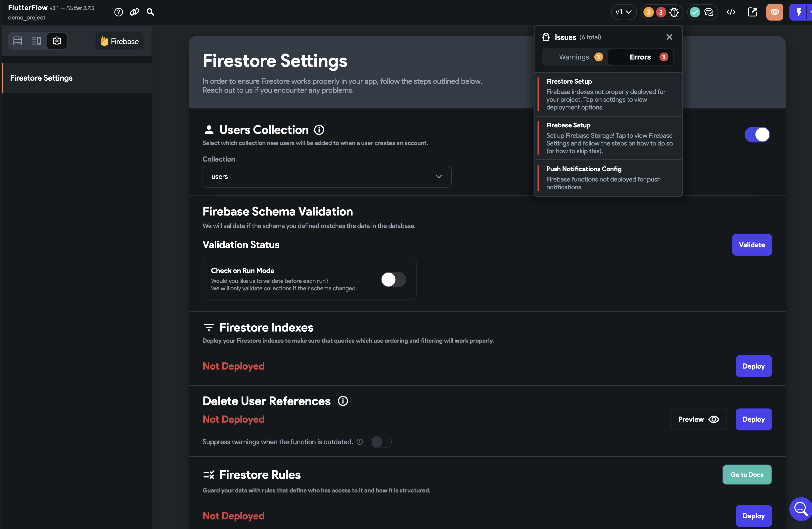
Task: Click the errors count badge in the top bar
Action: point(661,12)
